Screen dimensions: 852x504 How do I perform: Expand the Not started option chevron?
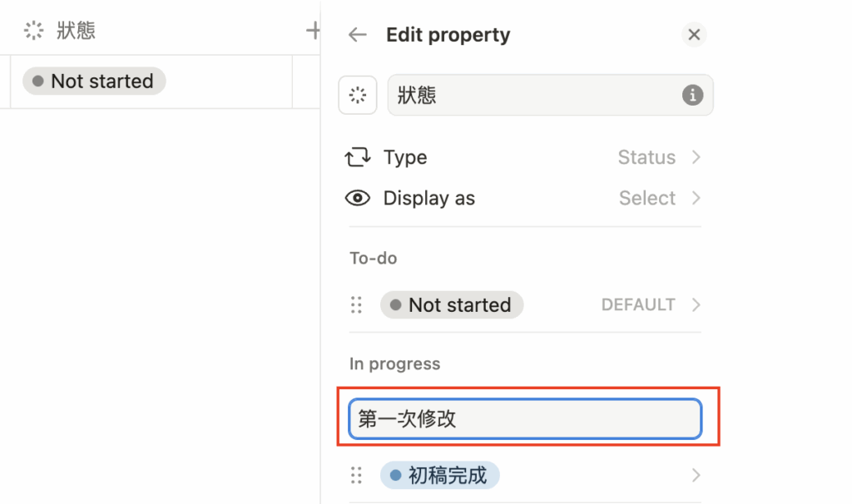[696, 305]
